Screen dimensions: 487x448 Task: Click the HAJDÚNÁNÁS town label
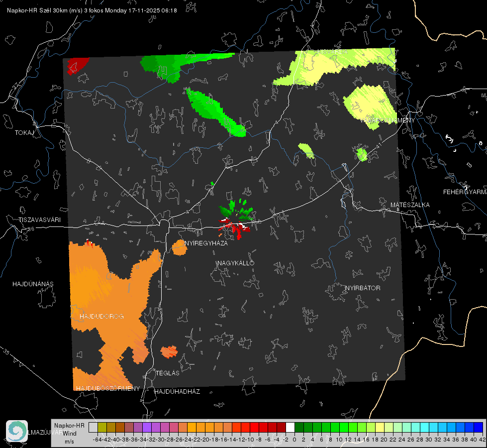click(x=33, y=284)
